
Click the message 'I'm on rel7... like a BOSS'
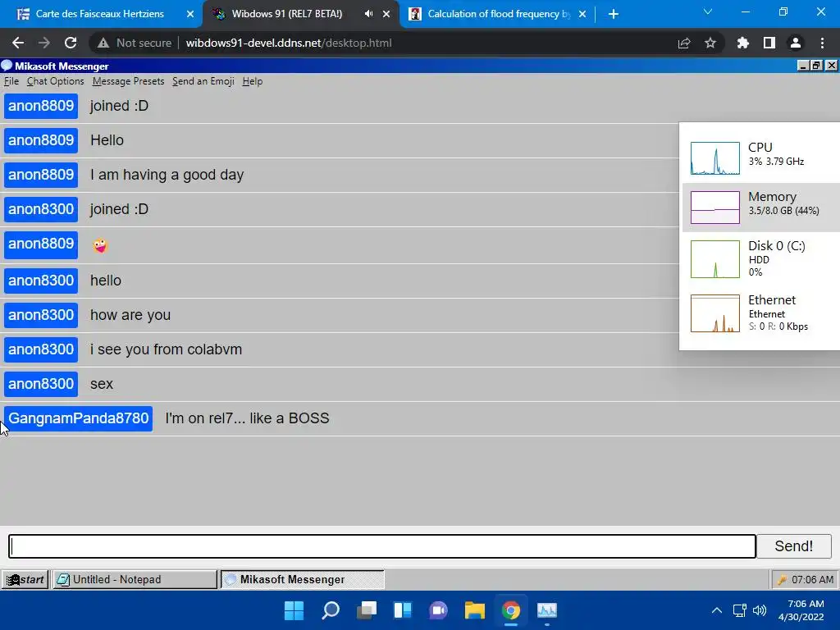coord(247,418)
